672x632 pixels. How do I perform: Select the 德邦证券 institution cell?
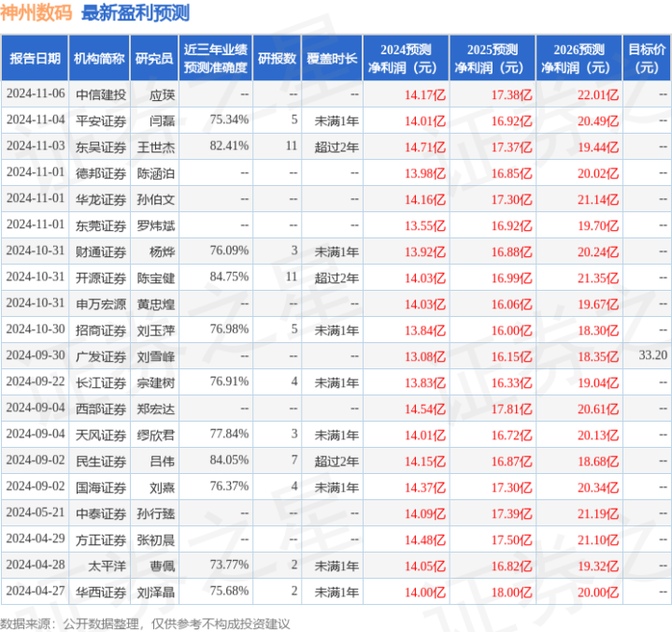(x=101, y=173)
